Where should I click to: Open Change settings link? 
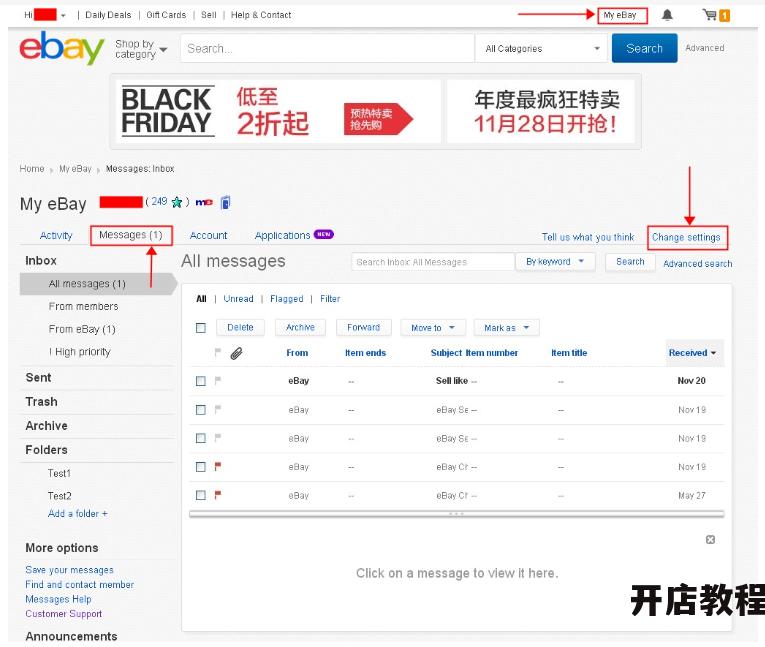pyautogui.click(x=686, y=237)
